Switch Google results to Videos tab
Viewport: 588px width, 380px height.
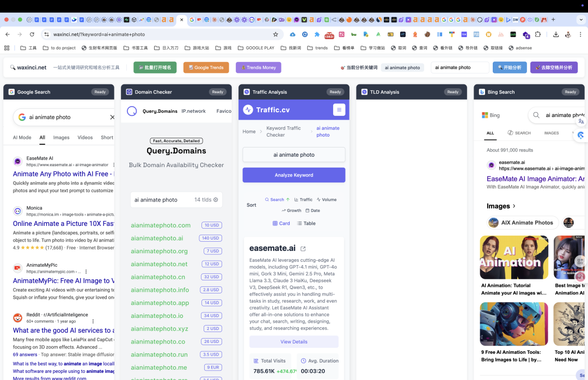[85, 137]
